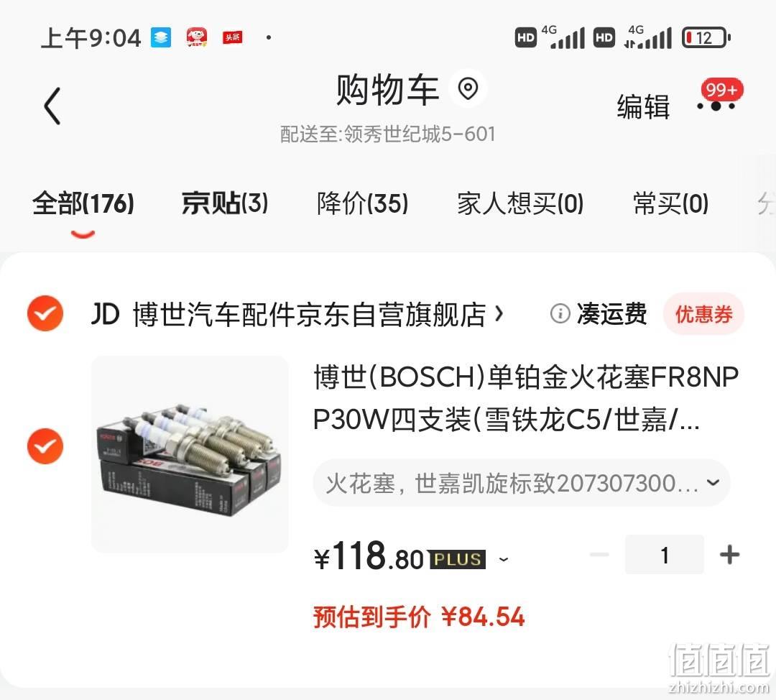Viewport: 776px width, 700px height.
Task: Tap the minus icon to decrease quantity
Action: click(599, 554)
